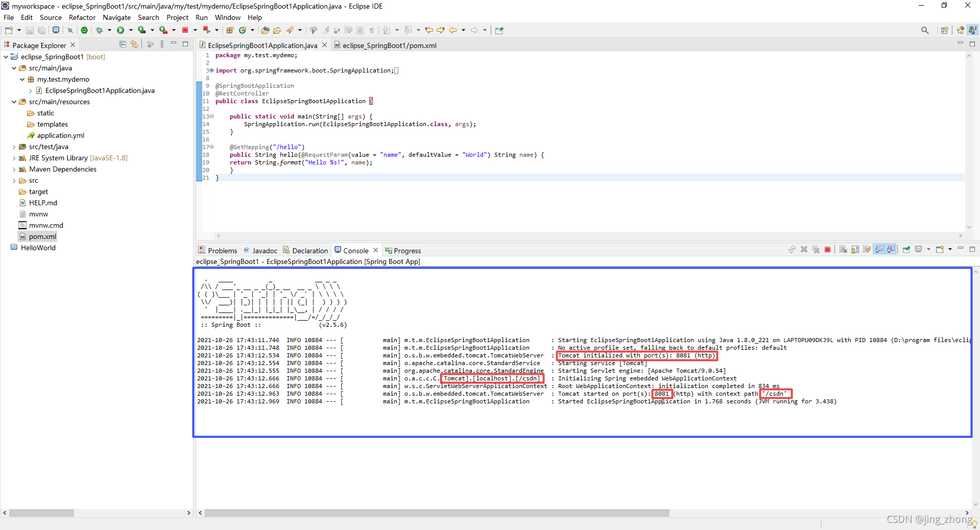Click the Save icon in the toolbar
The width and height of the screenshot is (980, 530).
[x=30, y=30]
